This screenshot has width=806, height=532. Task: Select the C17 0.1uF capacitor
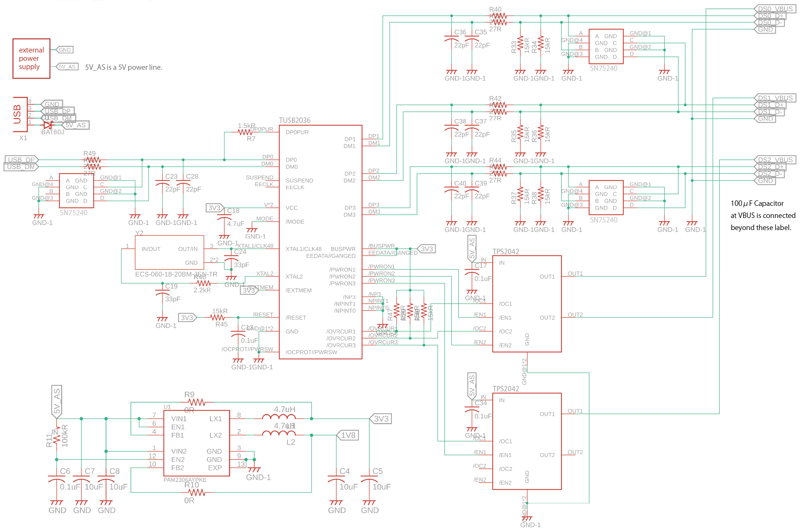472,272
